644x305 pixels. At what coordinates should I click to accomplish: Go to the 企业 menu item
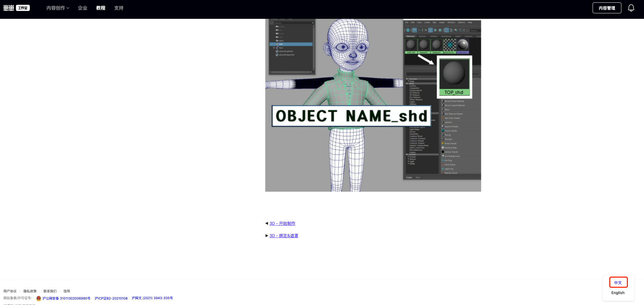point(83,8)
